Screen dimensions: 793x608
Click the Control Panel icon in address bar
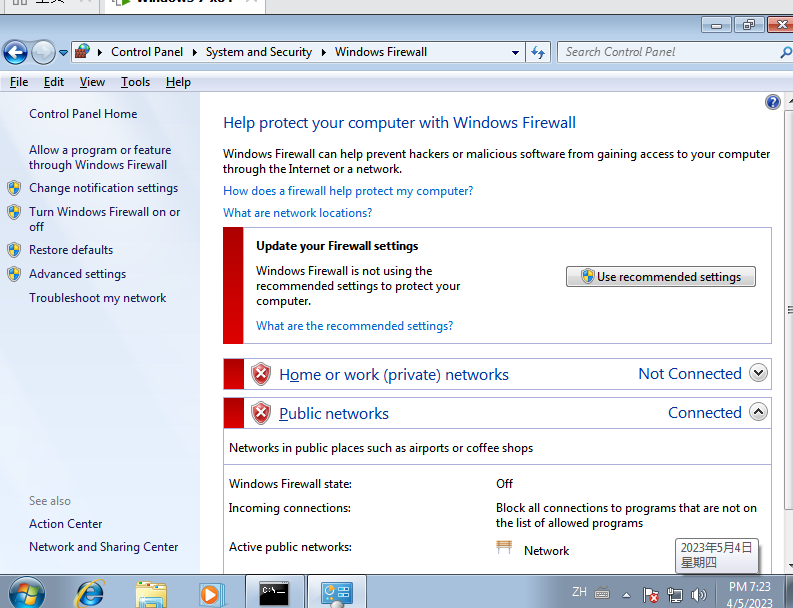[82, 52]
